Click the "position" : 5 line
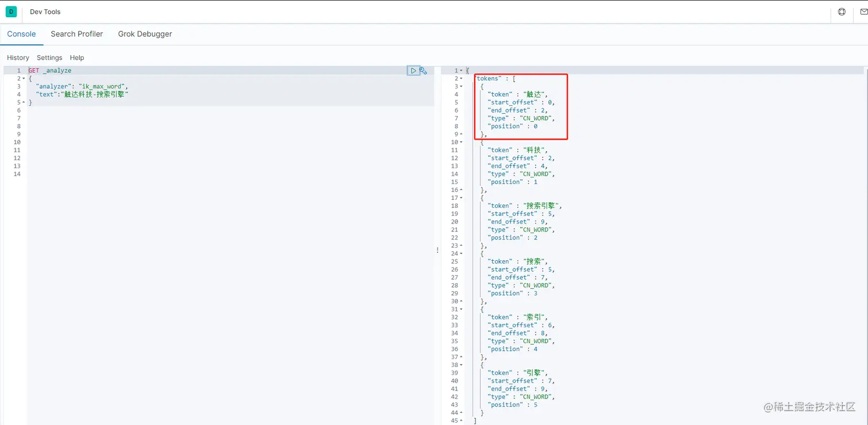 (x=513, y=405)
